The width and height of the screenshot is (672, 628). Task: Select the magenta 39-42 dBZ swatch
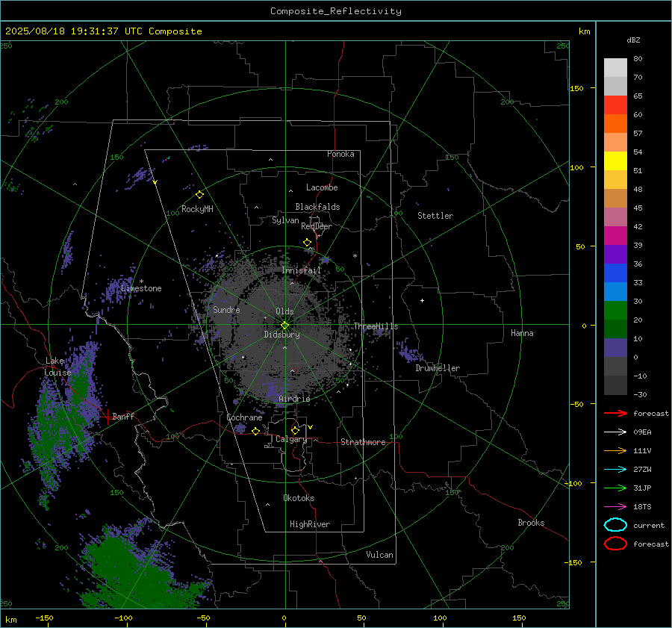coord(615,236)
